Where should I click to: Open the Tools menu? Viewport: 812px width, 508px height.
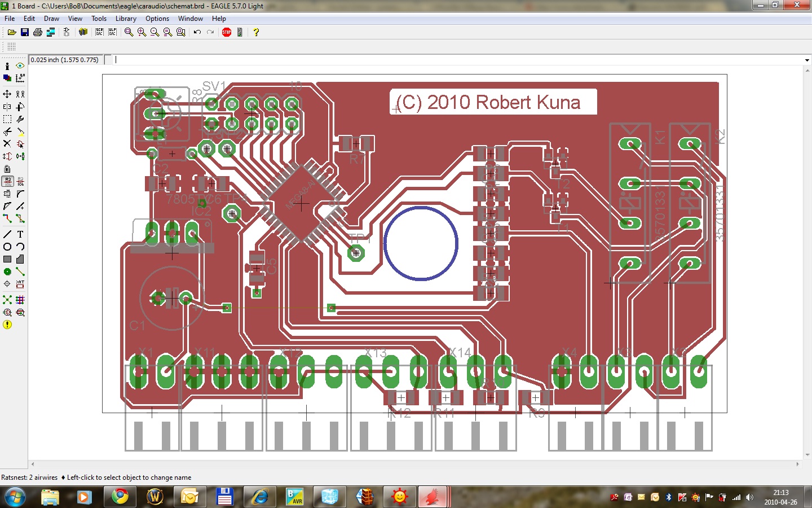[99, 19]
